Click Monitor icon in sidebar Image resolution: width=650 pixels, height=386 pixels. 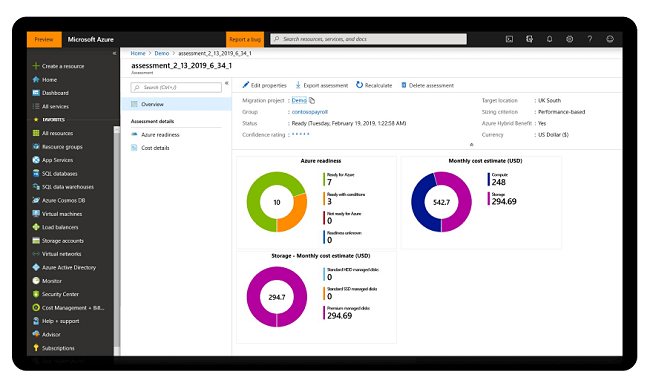click(x=36, y=281)
